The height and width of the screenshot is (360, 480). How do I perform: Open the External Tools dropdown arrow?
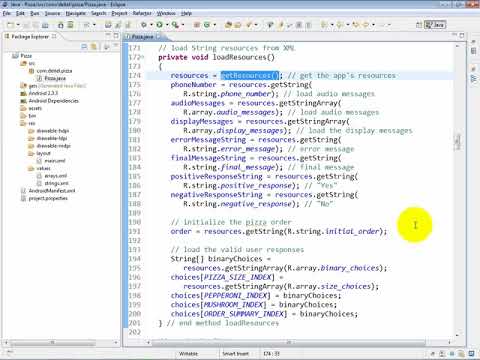183,25
